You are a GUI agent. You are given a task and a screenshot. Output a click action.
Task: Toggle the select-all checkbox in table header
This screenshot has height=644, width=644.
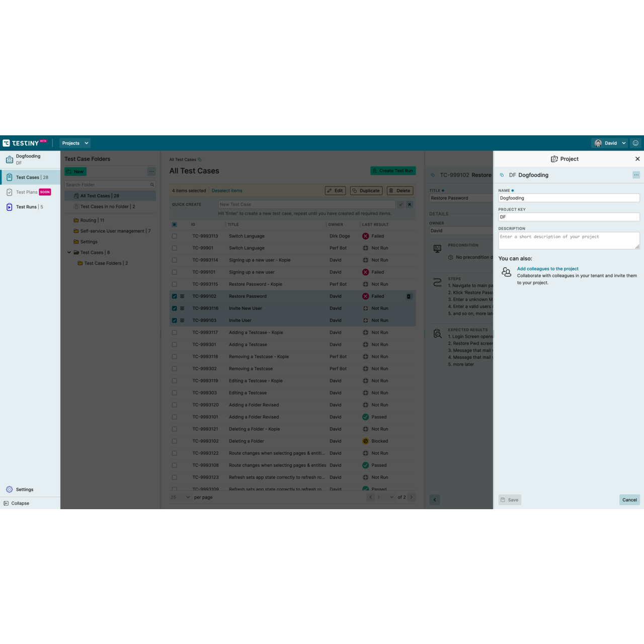175,224
